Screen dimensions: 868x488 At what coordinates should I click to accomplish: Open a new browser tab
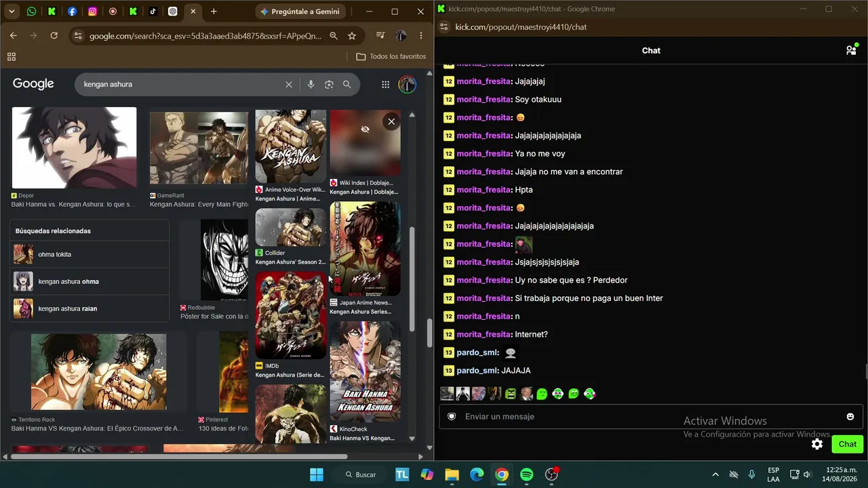point(214,12)
